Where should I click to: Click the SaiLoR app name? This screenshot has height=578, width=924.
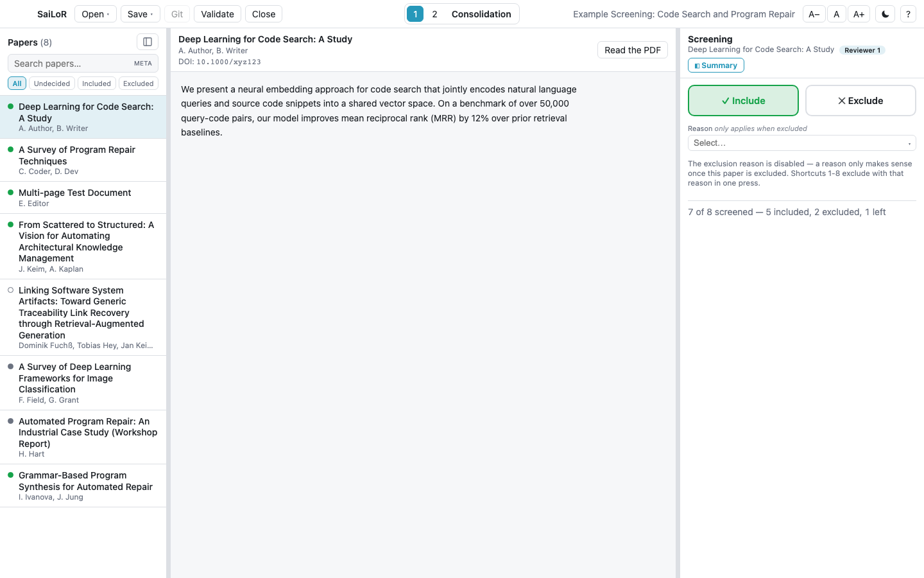[52, 14]
